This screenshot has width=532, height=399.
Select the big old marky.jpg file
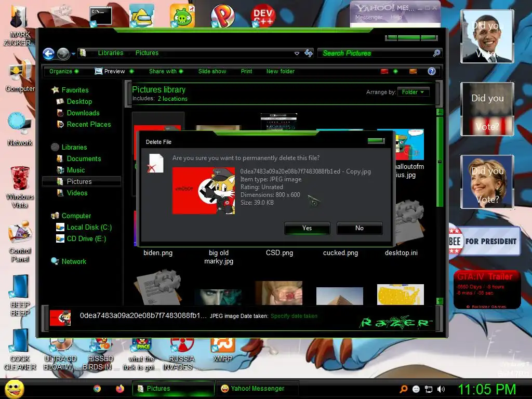(x=219, y=257)
